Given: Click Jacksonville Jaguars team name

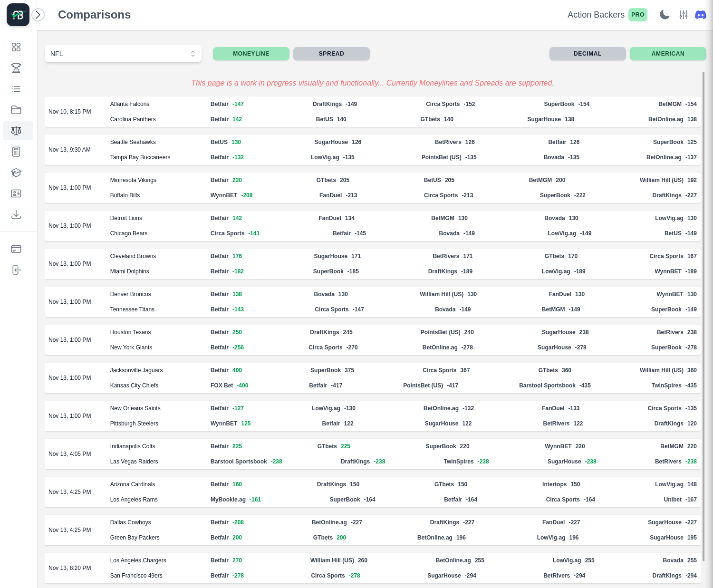Looking at the screenshot, I should click(136, 370).
